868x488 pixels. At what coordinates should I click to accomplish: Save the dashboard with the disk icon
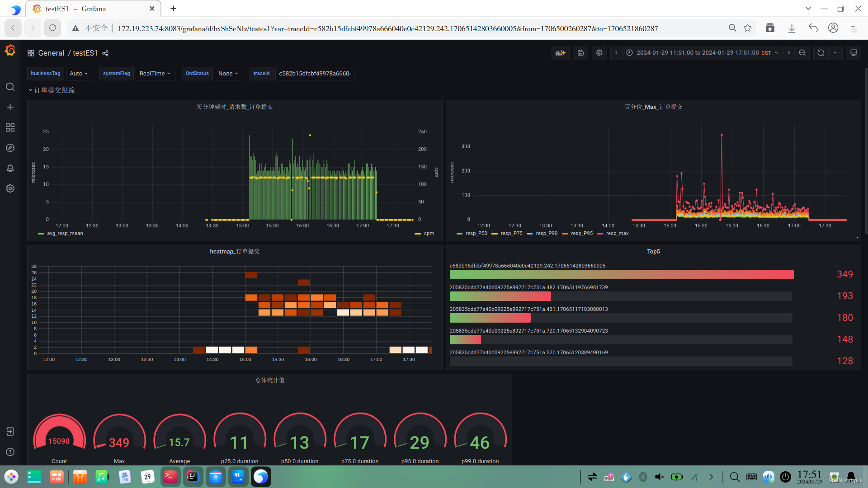click(580, 53)
